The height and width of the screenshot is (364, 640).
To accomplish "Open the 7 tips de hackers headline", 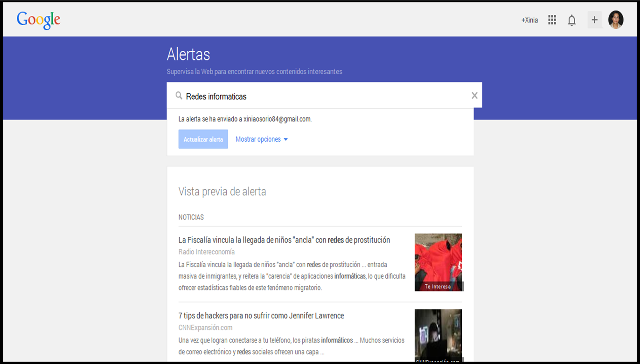I will click(x=261, y=316).
